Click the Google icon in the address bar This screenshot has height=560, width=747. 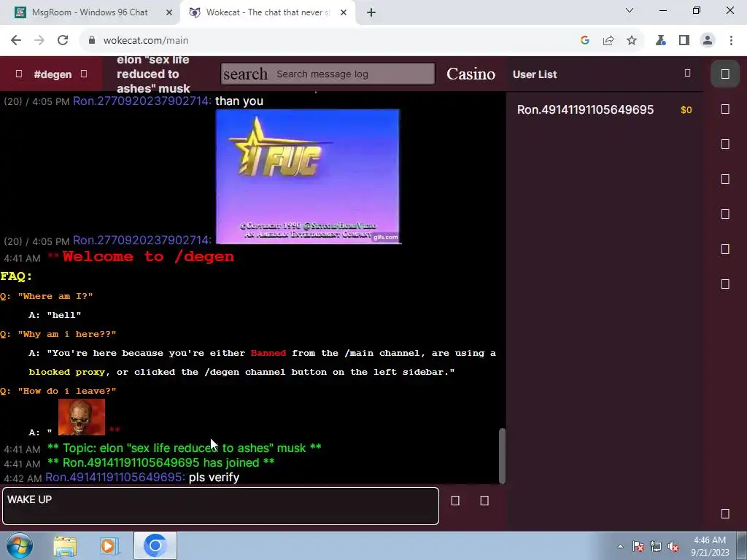[585, 41]
